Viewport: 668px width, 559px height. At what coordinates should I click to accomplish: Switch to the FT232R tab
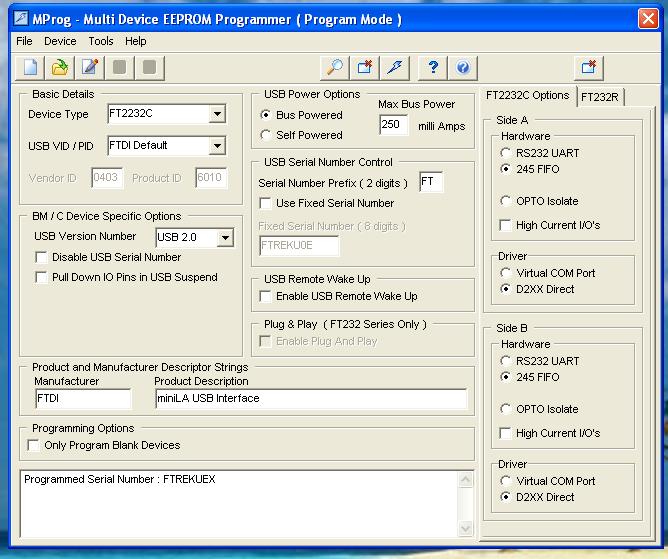coord(600,97)
